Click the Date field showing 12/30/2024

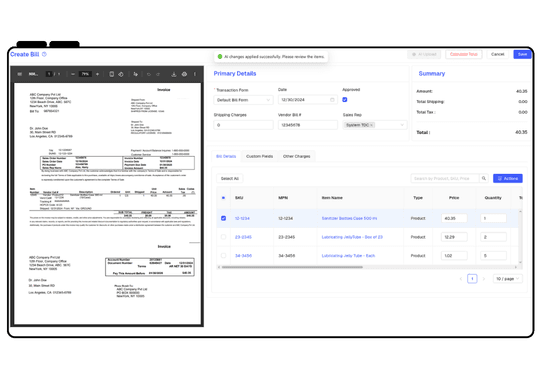[308, 100]
